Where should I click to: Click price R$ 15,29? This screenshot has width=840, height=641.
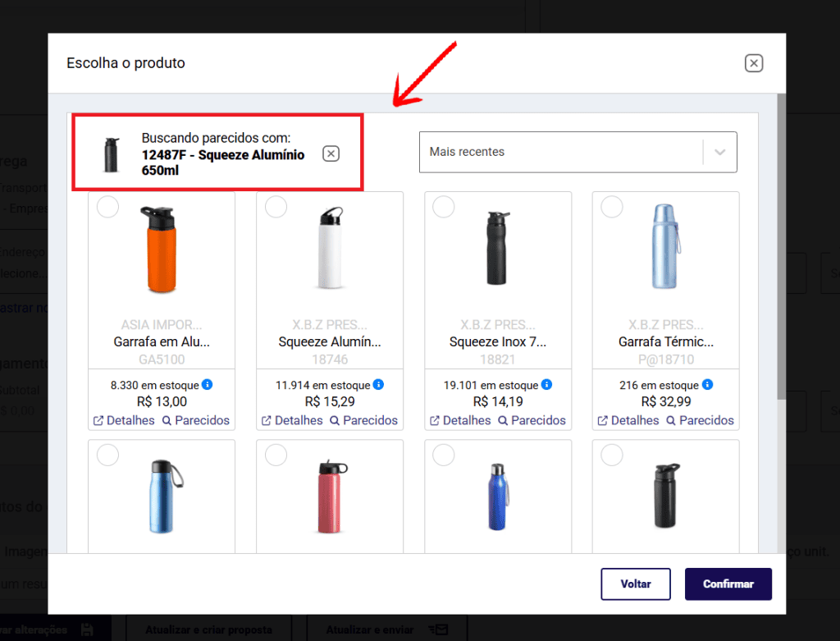330,402
